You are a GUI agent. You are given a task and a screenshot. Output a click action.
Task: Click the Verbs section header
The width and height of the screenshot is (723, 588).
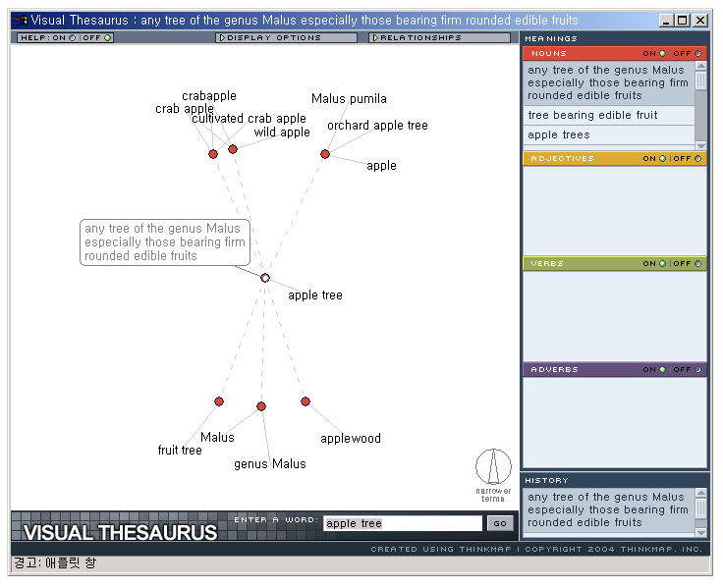[615, 264]
